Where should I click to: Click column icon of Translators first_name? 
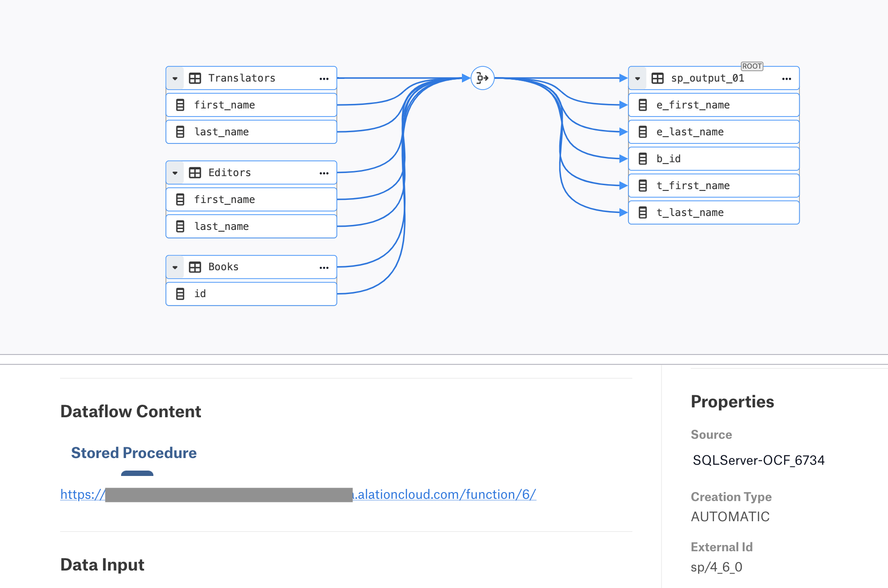pyautogui.click(x=180, y=105)
